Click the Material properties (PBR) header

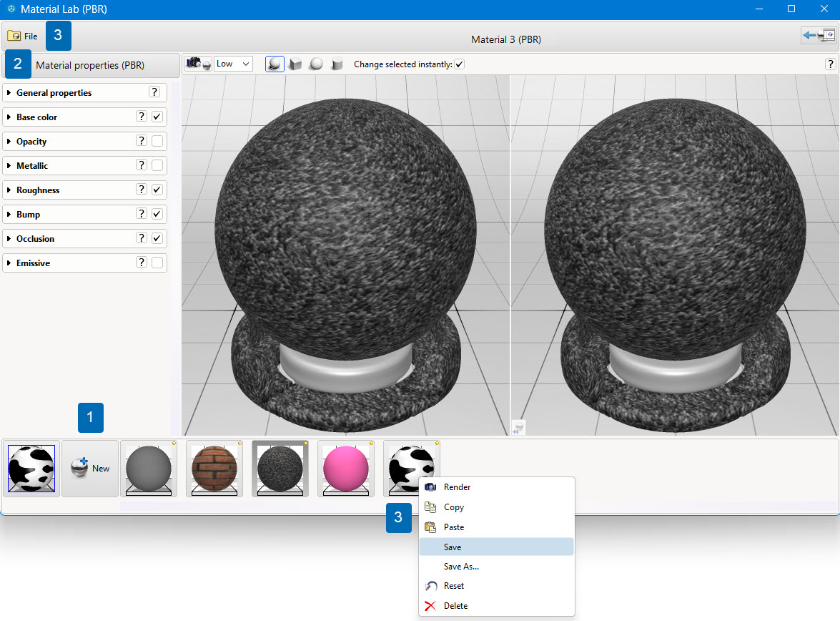[x=90, y=65]
